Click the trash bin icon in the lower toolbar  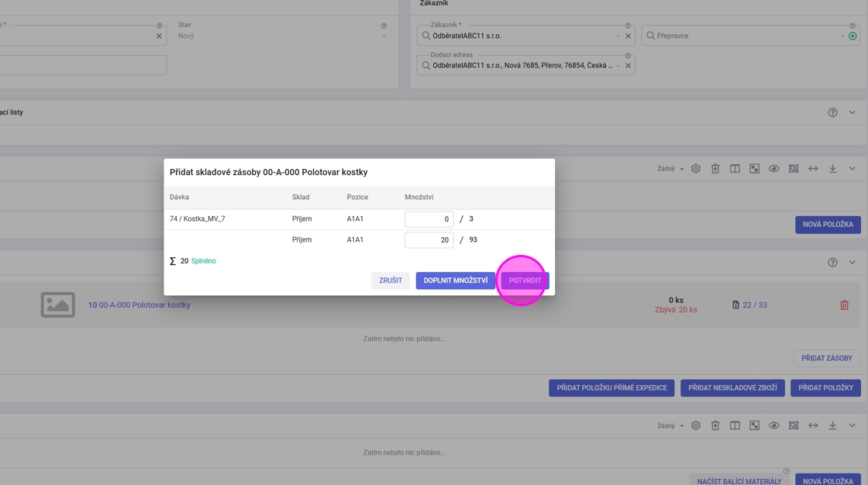pyautogui.click(x=715, y=425)
